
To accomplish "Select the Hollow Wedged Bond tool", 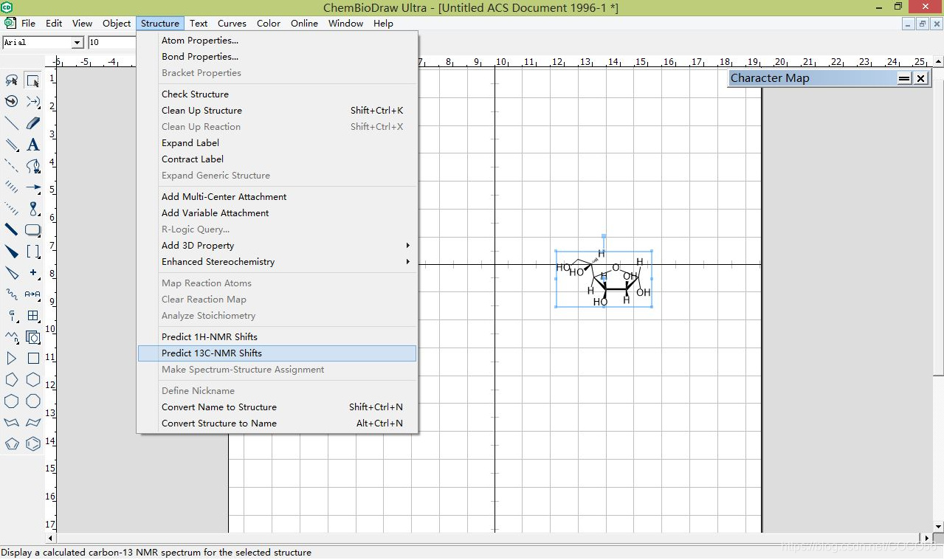I will click(x=12, y=272).
